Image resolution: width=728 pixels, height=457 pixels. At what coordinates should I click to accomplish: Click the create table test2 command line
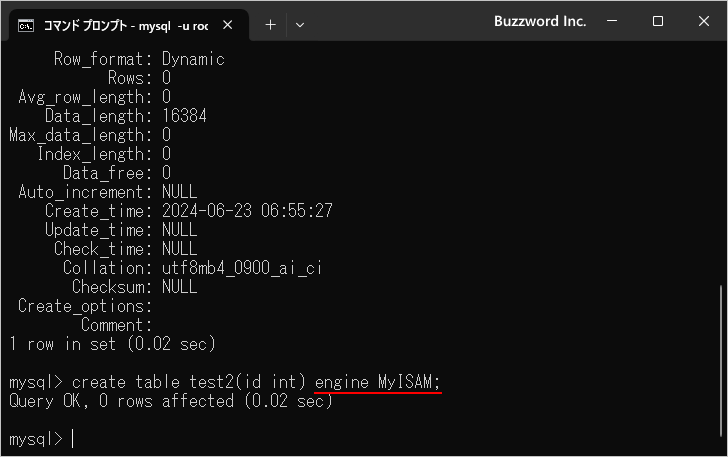pyautogui.click(x=225, y=382)
